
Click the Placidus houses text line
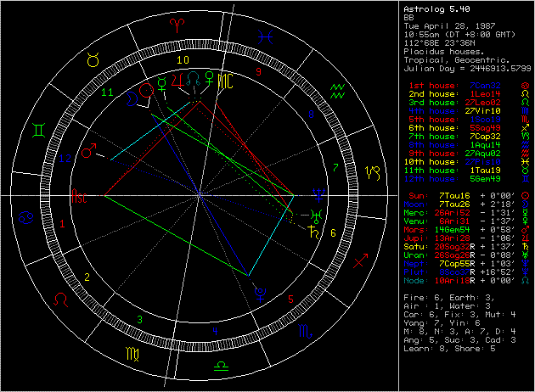coord(442,52)
